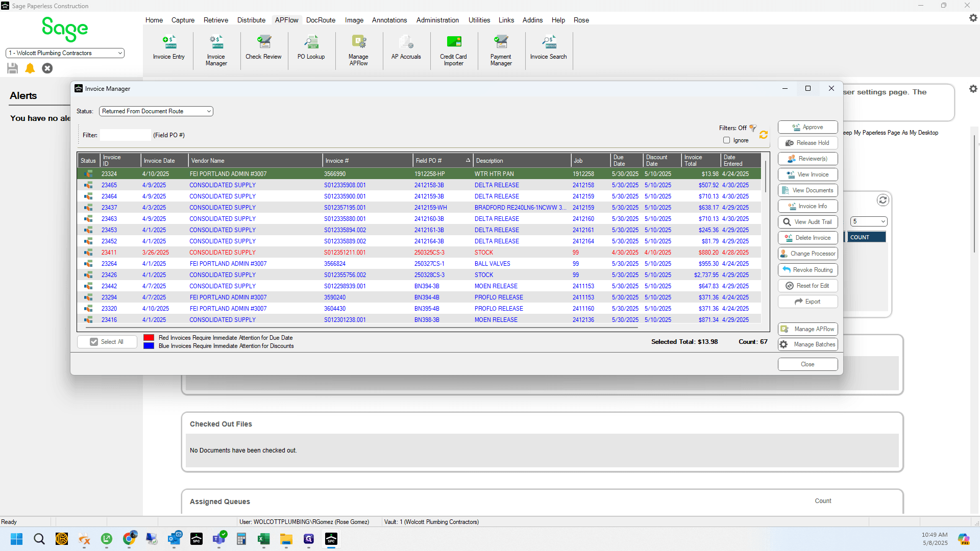This screenshot has width=980, height=551.
Task: Open Invoice Search tool
Action: (549, 48)
